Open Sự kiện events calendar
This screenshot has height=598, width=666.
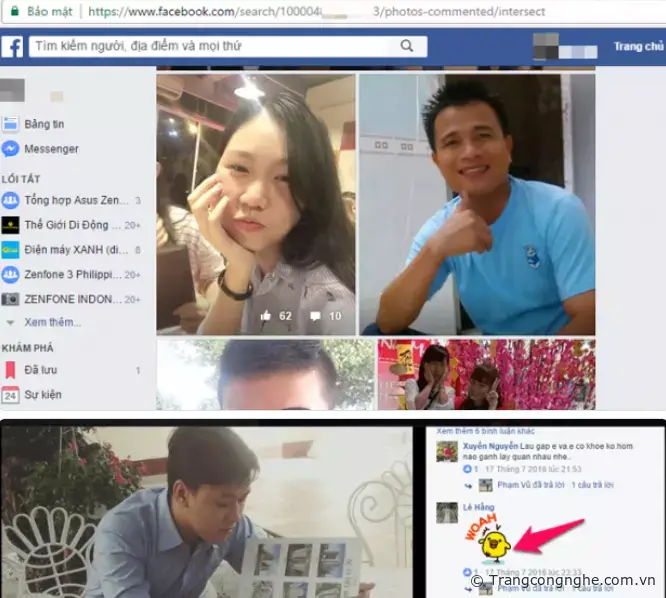[44, 395]
